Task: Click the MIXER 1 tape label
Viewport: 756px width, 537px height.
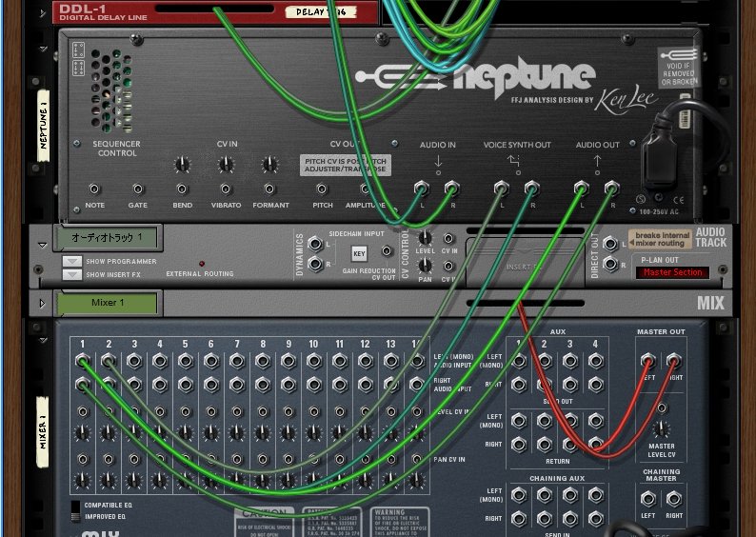Action: [x=43, y=432]
